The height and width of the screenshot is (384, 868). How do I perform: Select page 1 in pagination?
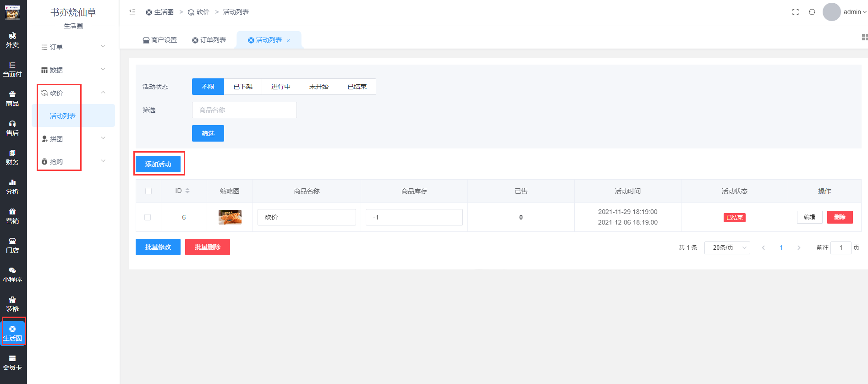[x=781, y=247]
